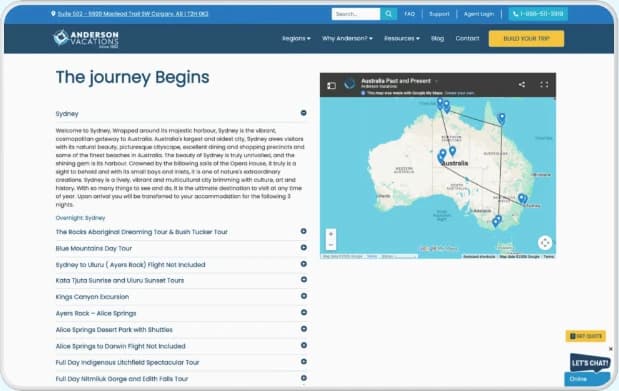Screen dimensions: 619x391
Task: Open the map sidebar panel toggle
Action: click(332, 85)
